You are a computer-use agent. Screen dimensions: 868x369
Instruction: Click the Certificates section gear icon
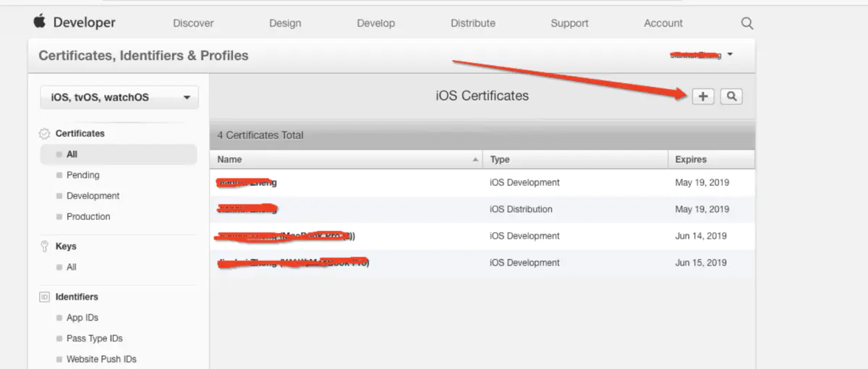click(44, 134)
